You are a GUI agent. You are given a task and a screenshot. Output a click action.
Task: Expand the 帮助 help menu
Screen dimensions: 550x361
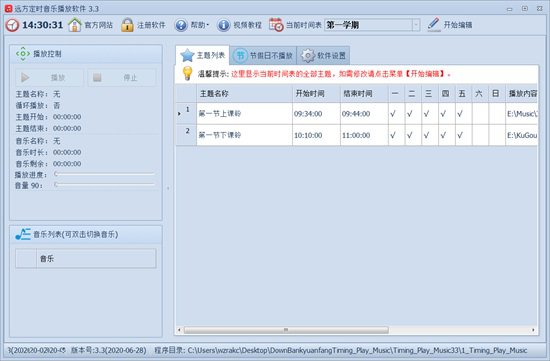coord(200,25)
